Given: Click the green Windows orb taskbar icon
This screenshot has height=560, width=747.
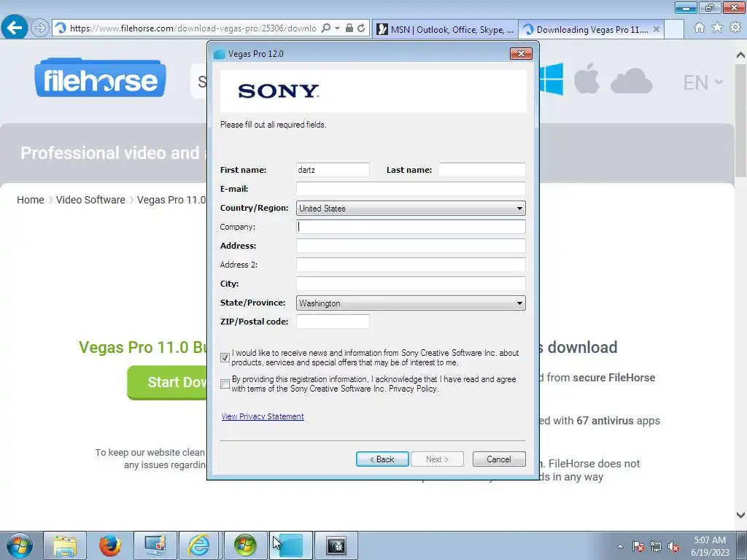Looking at the screenshot, I should [245, 545].
